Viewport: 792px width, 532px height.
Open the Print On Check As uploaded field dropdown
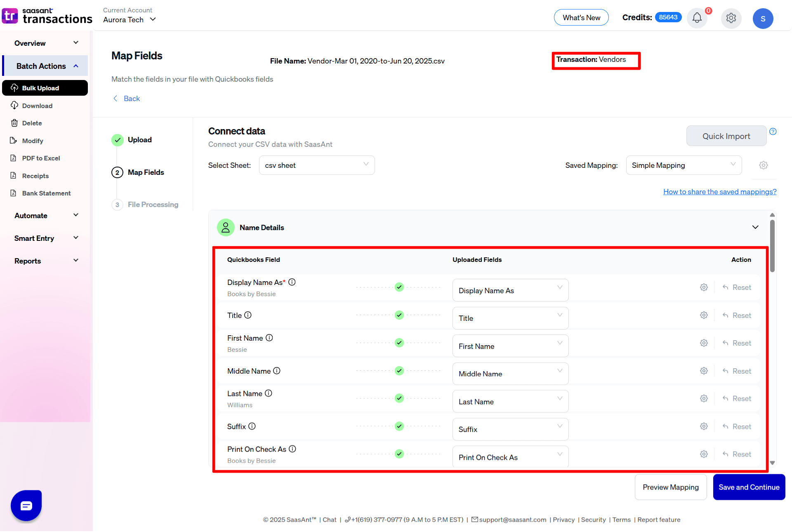pos(510,457)
